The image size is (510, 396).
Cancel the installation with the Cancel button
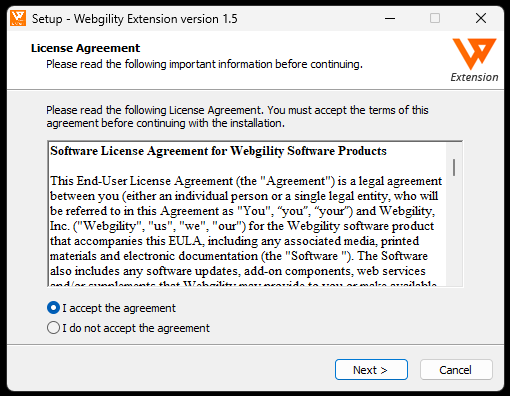tap(456, 370)
